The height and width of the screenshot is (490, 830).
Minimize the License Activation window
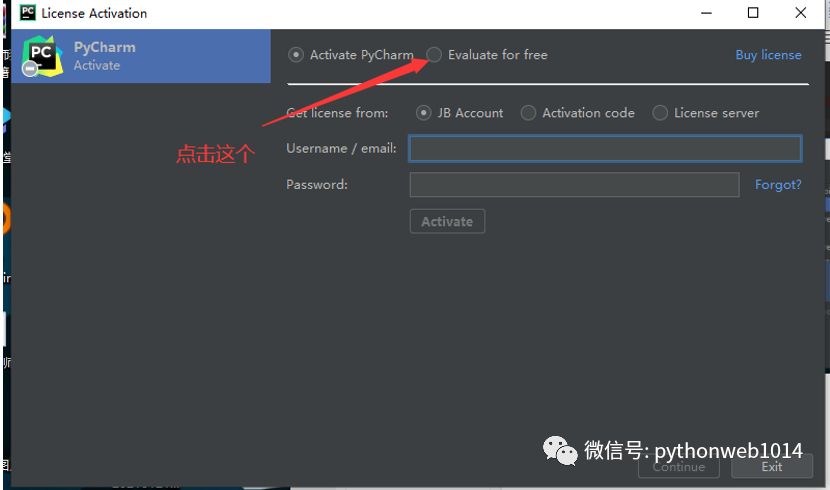706,13
